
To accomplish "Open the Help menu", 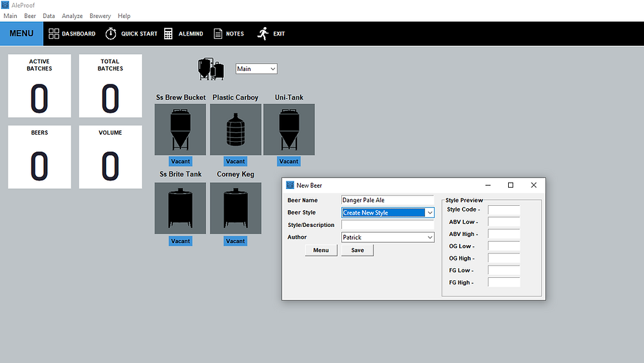I will pos(124,16).
